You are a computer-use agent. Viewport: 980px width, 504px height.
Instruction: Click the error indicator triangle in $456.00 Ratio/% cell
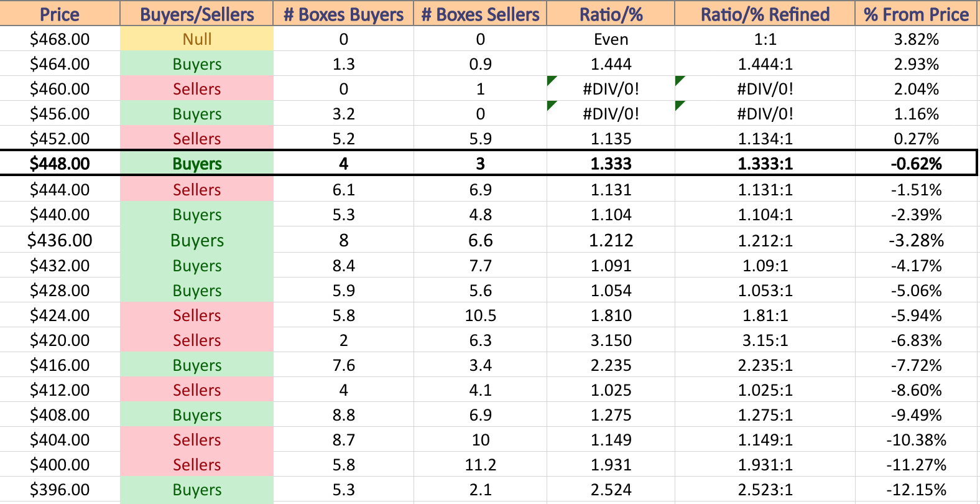click(551, 105)
